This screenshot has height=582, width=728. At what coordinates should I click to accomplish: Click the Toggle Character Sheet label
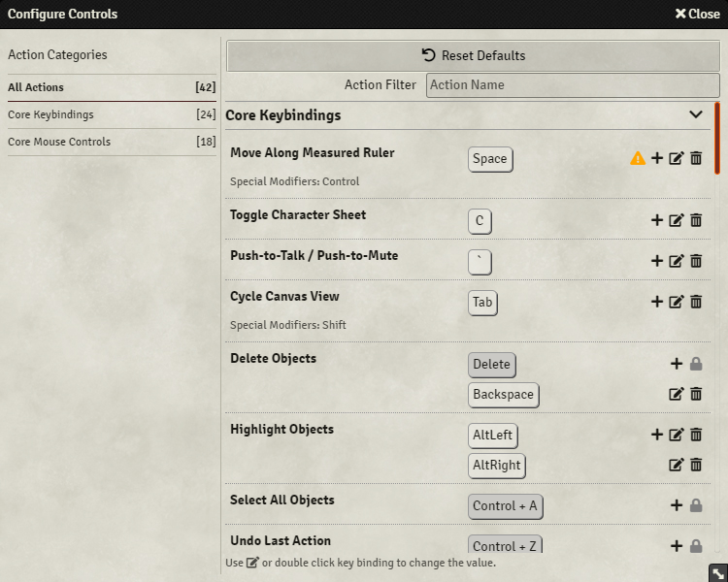[298, 215]
